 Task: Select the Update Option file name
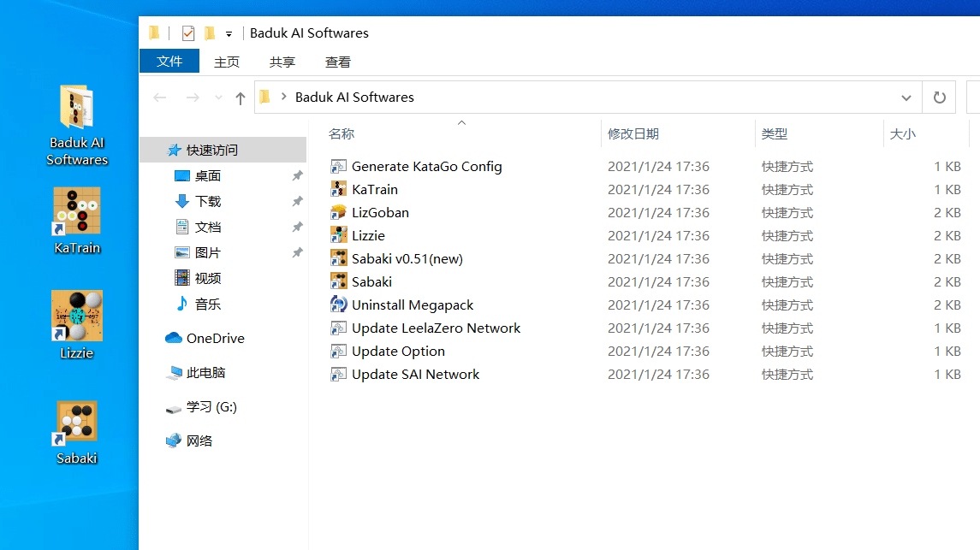pos(398,352)
